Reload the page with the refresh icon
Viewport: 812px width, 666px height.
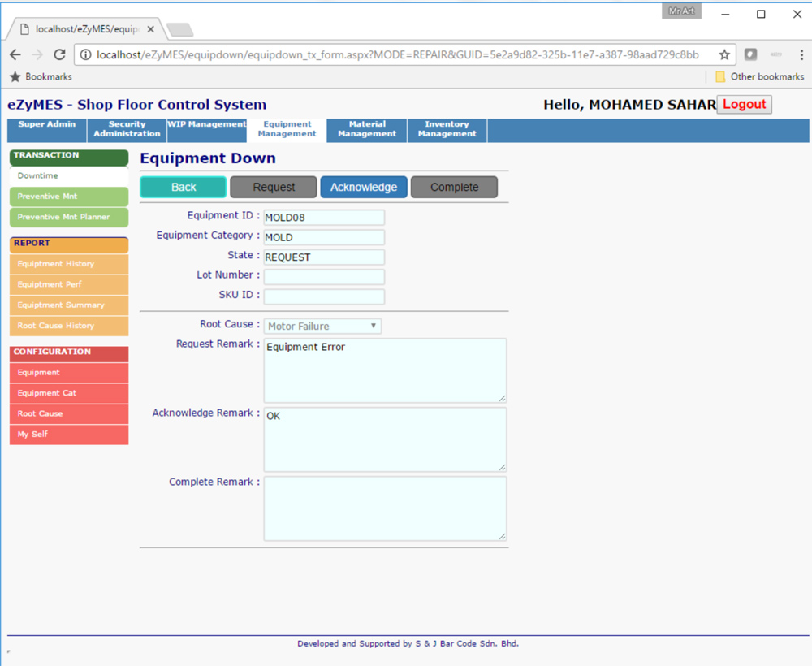click(59, 54)
